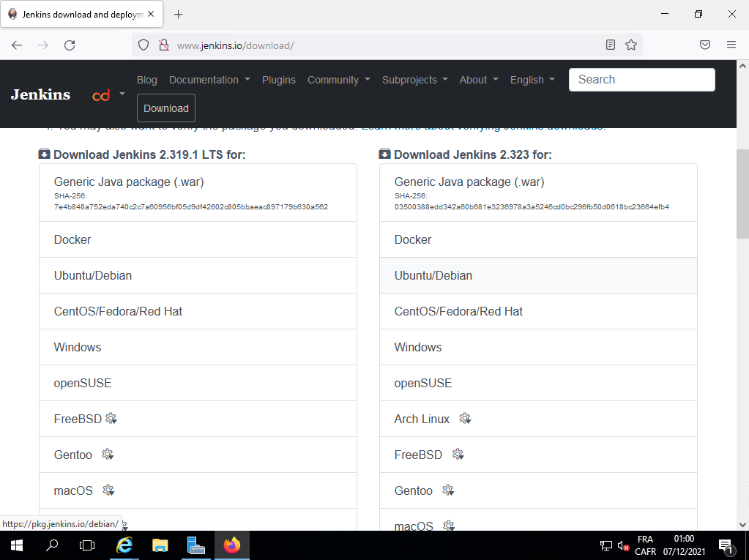Toggle reader view icon in address bar
749x560 pixels.
(x=611, y=45)
